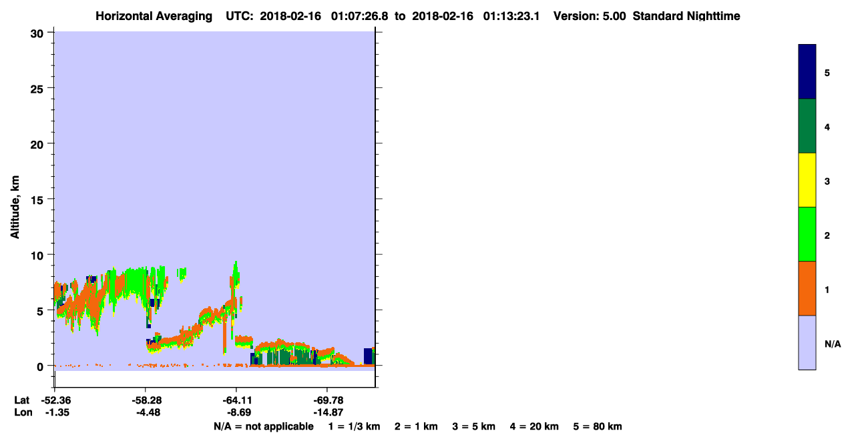
Task: Click the legend entry '2 = 1 km'
Action: (x=416, y=426)
